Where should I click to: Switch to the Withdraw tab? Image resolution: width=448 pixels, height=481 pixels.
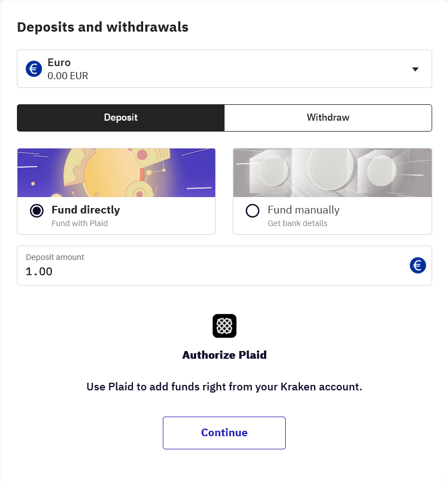point(328,118)
